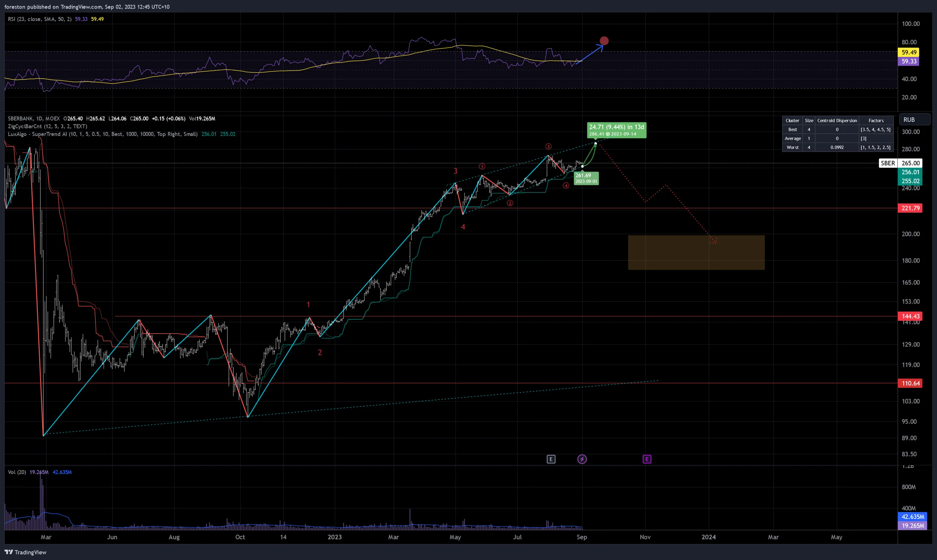The width and height of the screenshot is (937, 560).
Task: Click the Worst row in cluster table
Action: click(x=838, y=147)
